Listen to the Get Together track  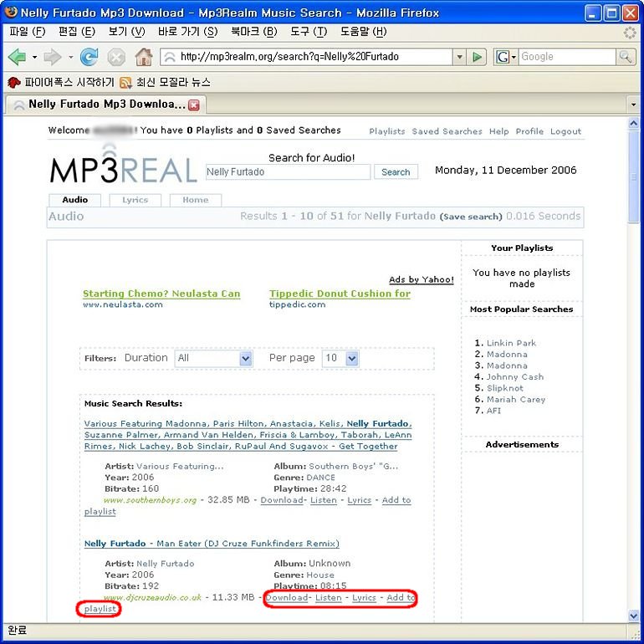[x=324, y=500]
